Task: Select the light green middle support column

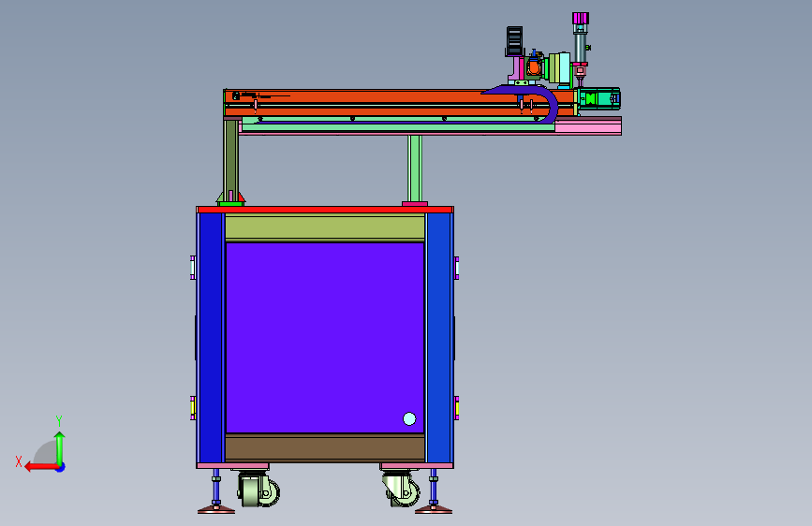Action: pos(414,168)
